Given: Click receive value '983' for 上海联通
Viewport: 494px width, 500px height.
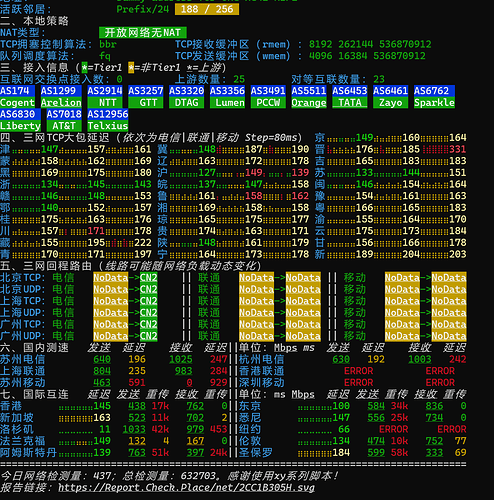Looking at the screenshot, I should (x=184, y=371).
